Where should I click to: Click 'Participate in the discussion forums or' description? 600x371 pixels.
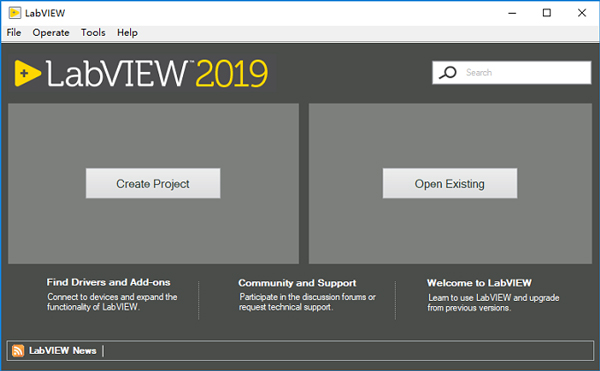[307, 297]
